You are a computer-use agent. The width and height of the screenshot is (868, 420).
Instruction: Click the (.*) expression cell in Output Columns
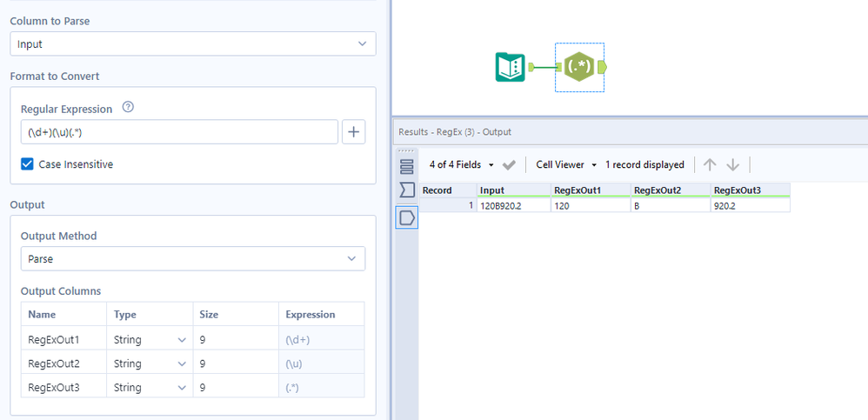click(x=322, y=387)
